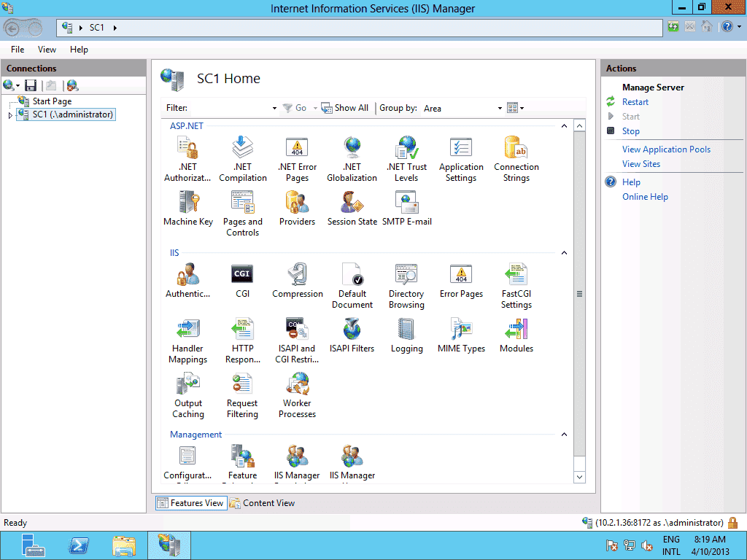The width and height of the screenshot is (747, 560).
Task: Open Request Filtering feature
Action: point(242,395)
